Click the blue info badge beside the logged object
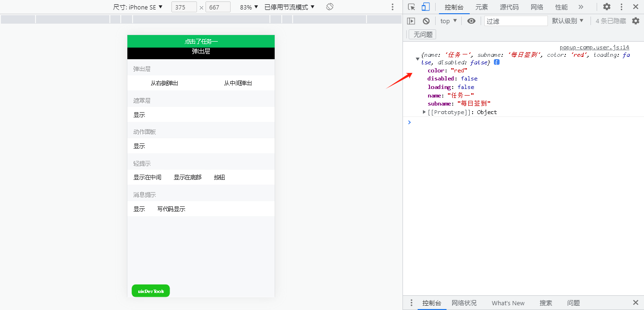The image size is (644, 310). 497,62
